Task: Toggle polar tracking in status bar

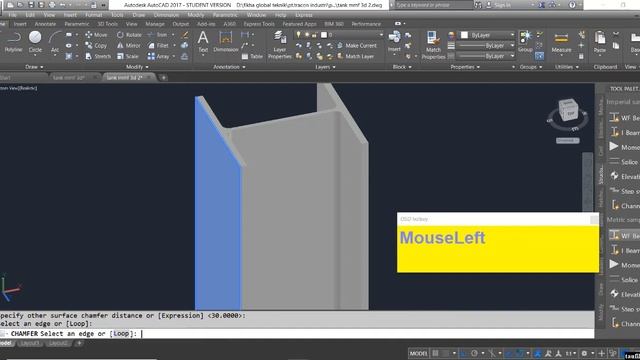Action: click(x=474, y=353)
